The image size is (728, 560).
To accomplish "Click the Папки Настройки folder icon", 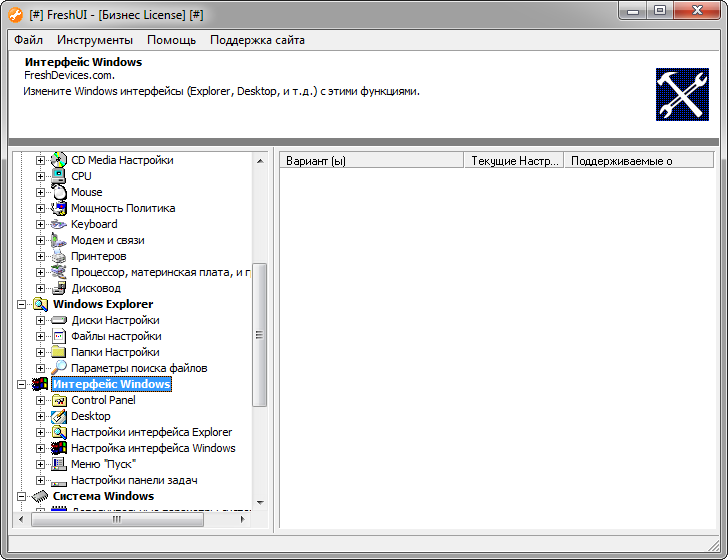I will pyautogui.click(x=58, y=352).
